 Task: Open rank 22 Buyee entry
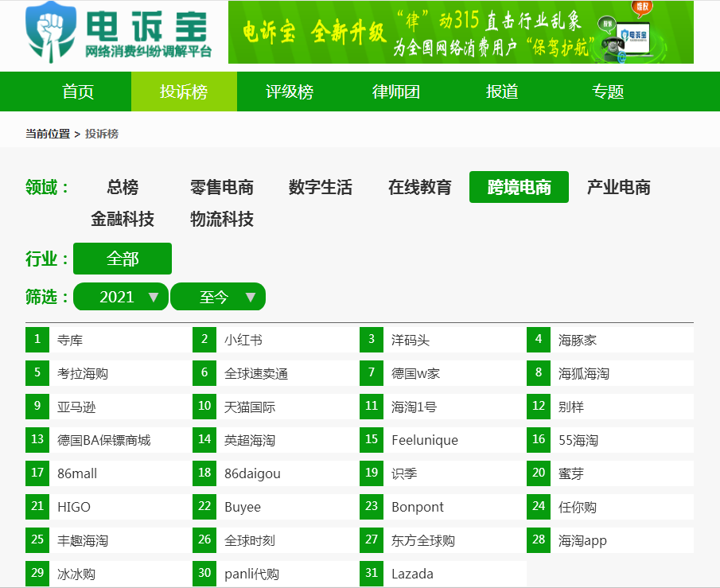276,507
